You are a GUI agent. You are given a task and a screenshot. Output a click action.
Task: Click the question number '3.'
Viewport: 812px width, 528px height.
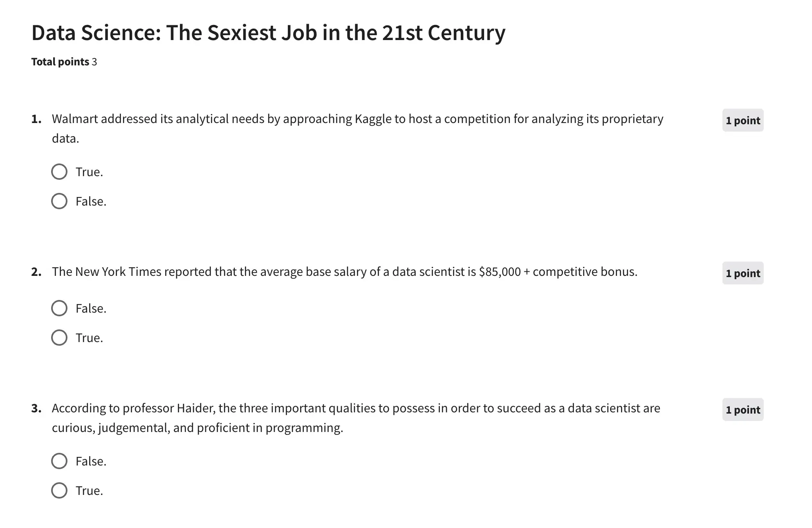pyautogui.click(x=36, y=408)
